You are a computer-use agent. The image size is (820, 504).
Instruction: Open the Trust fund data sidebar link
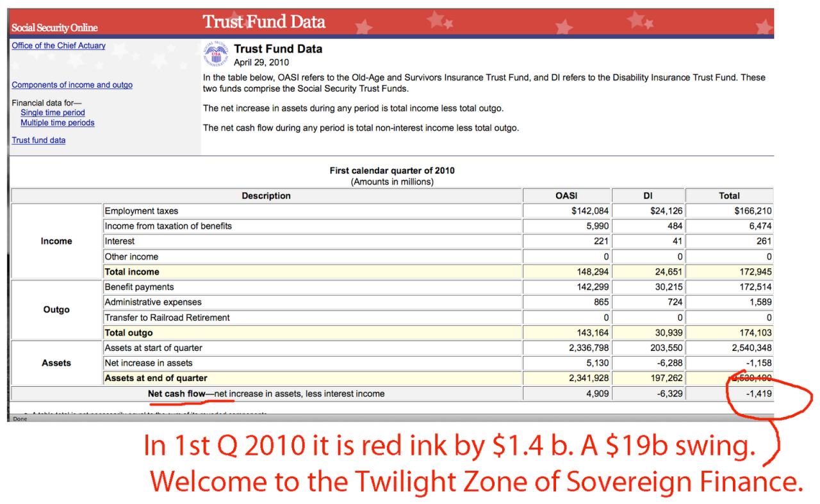click(38, 140)
